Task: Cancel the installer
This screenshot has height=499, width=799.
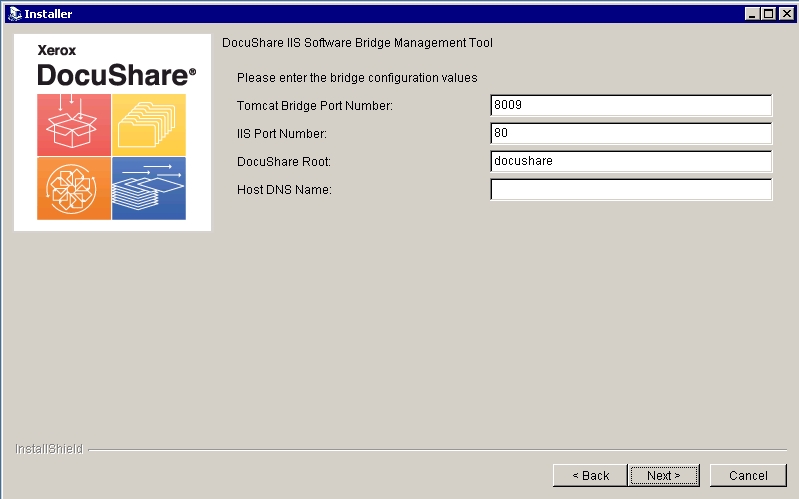Action: pos(748,476)
